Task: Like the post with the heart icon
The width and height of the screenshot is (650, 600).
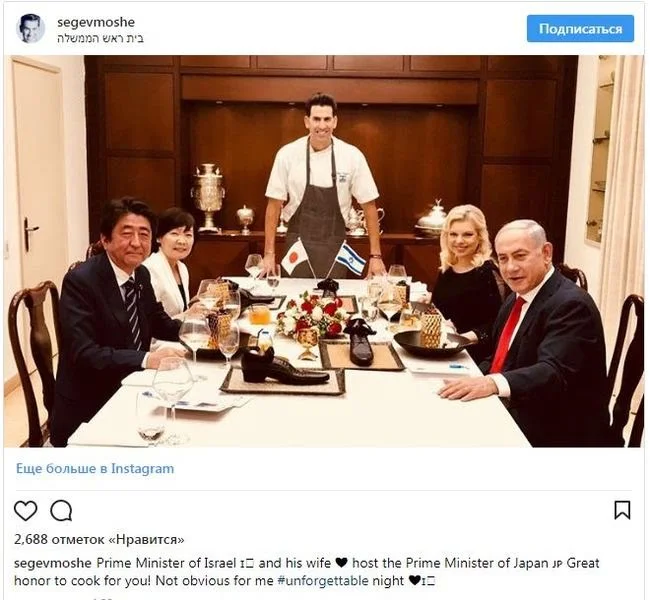Action: (x=26, y=510)
